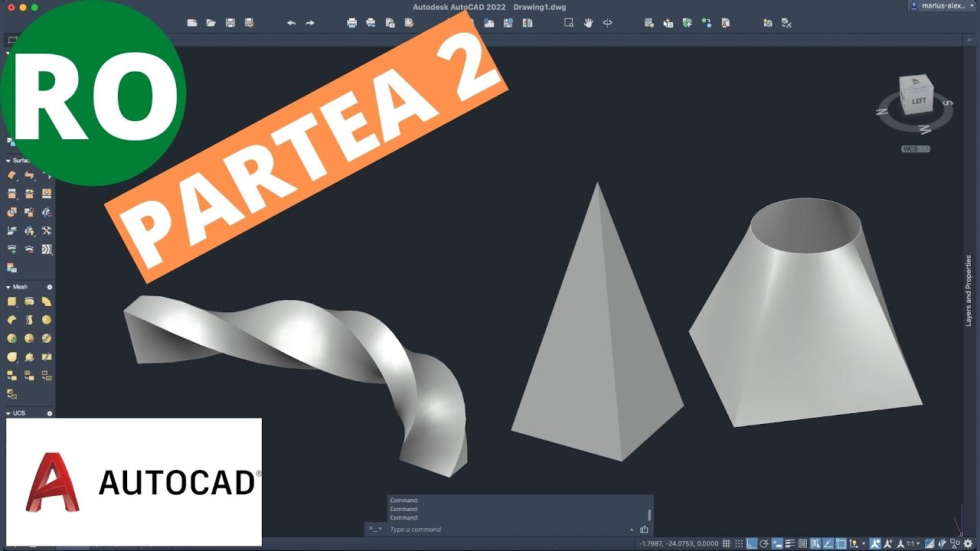Click the Mesh Smooth More icon with plus

[11, 337]
